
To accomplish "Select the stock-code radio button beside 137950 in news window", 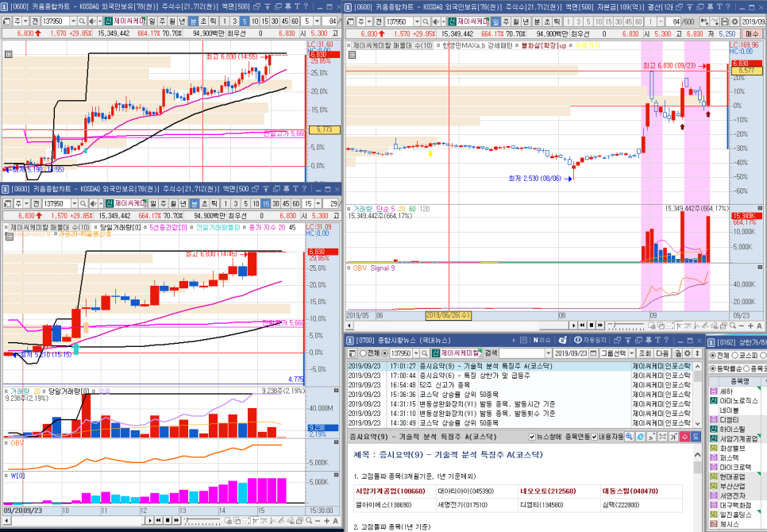I will pos(385,353).
